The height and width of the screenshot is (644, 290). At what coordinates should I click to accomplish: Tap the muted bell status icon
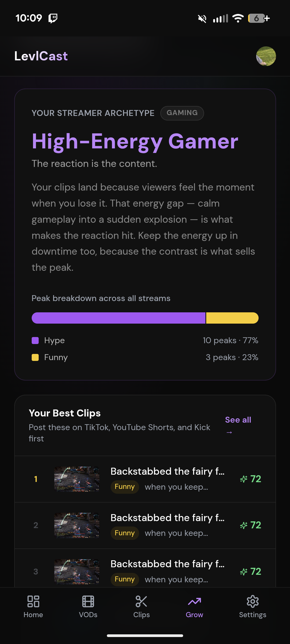click(x=202, y=19)
